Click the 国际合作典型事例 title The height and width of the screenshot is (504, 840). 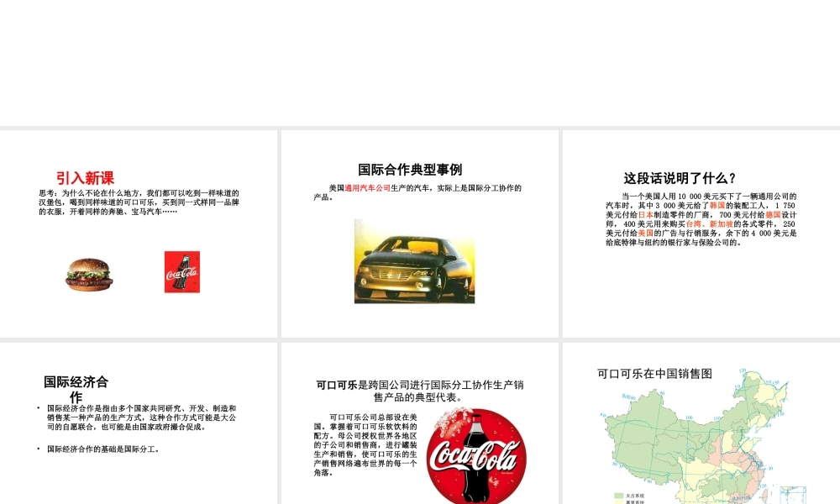pos(410,170)
